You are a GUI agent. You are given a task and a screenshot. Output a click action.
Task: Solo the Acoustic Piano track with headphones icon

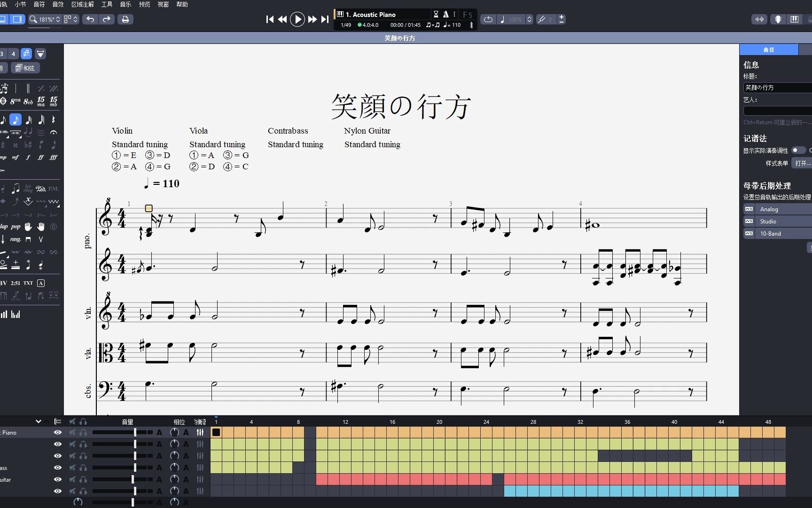(x=83, y=432)
